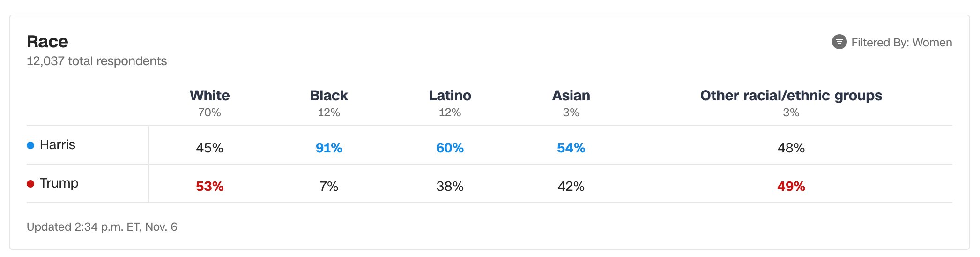Select the Other racial/ethnic groups header
This screenshot has height=257, width=980.
pyautogui.click(x=791, y=96)
